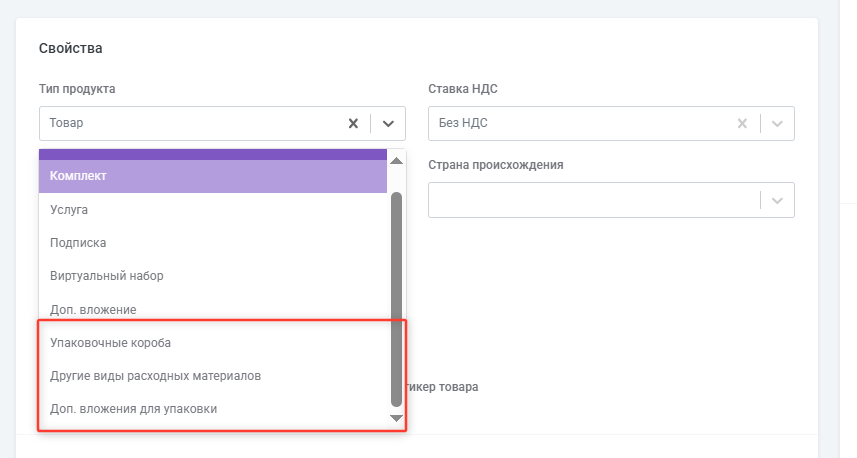Click the Тип продукта field showing Товар
Image resolution: width=857 pixels, height=458 pixels.
coord(190,124)
